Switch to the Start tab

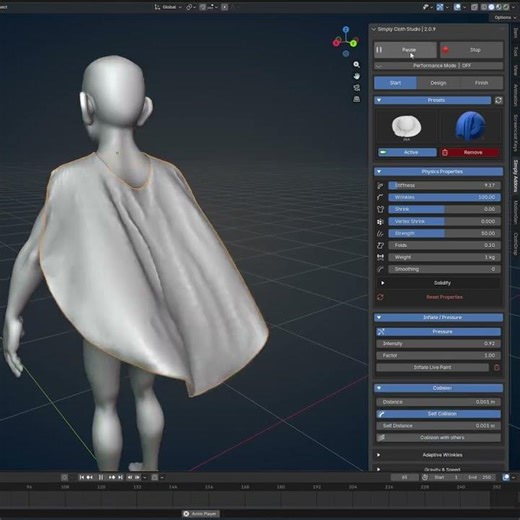(x=395, y=83)
